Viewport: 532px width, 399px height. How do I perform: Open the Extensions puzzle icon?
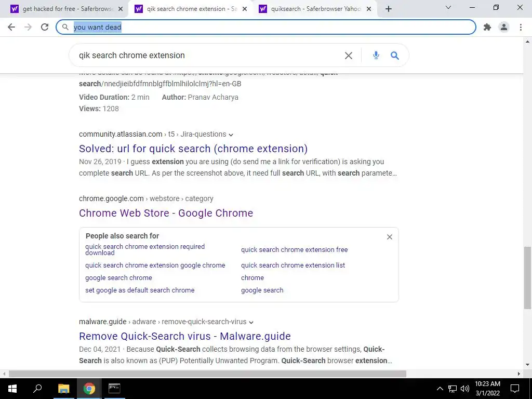(487, 27)
